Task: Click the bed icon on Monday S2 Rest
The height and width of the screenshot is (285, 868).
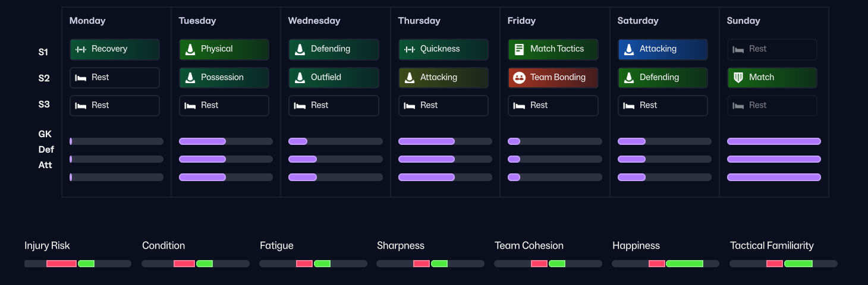Action: (x=81, y=78)
